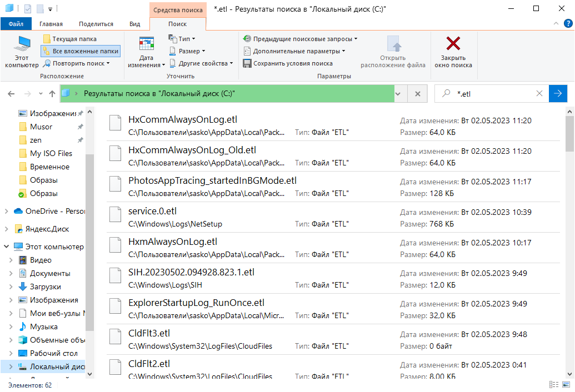This screenshot has width=575, height=392.
Task: Click the search box containing *.etl
Action: (x=492, y=94)
